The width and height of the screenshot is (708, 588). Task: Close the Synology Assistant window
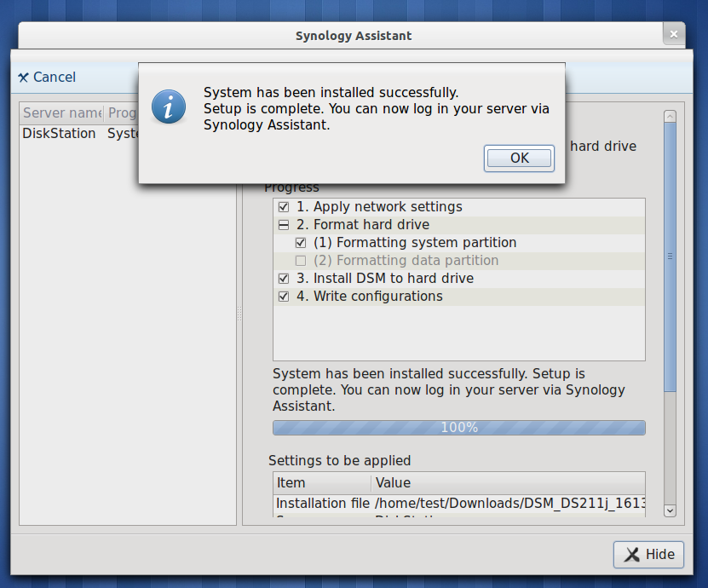click(674, 35)
